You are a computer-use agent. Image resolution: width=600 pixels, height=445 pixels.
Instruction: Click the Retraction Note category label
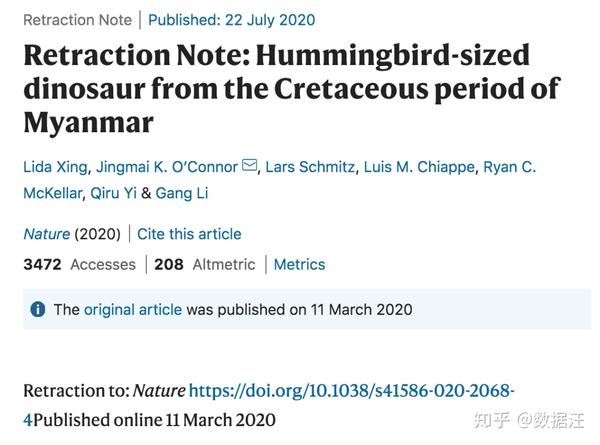pyautogui.click(x=77, y=20)
